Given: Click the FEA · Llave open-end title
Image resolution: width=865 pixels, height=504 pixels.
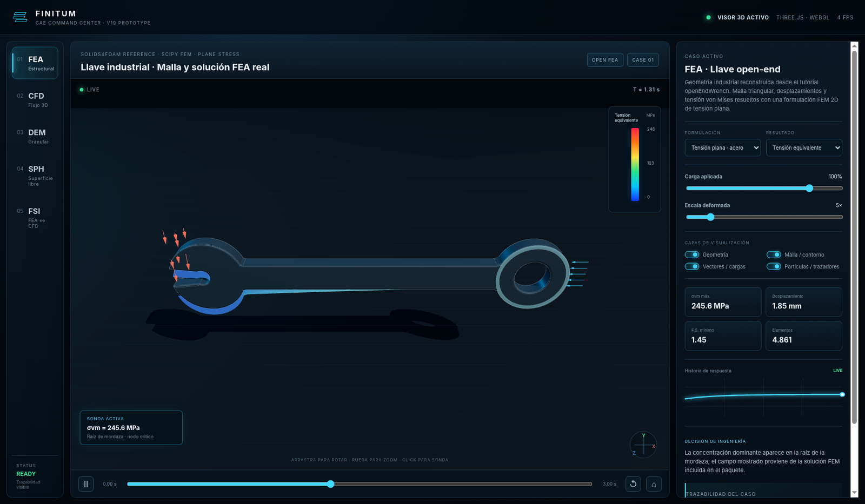Looking at the screenshot, I should tap(733, 69).
